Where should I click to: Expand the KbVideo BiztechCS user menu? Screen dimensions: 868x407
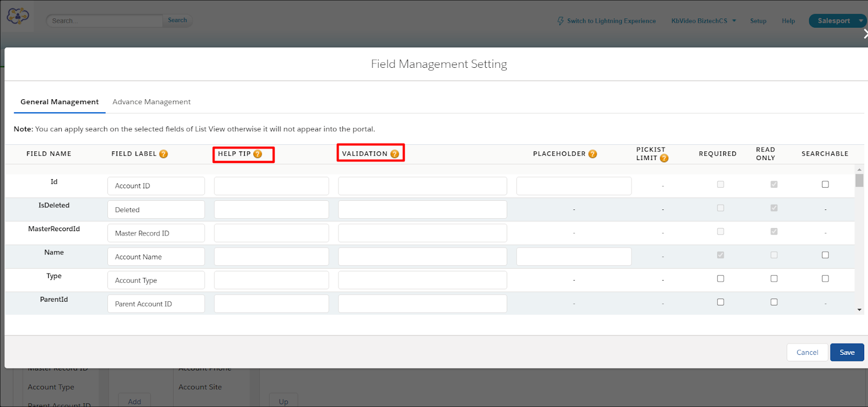click(x=734, y=21)
